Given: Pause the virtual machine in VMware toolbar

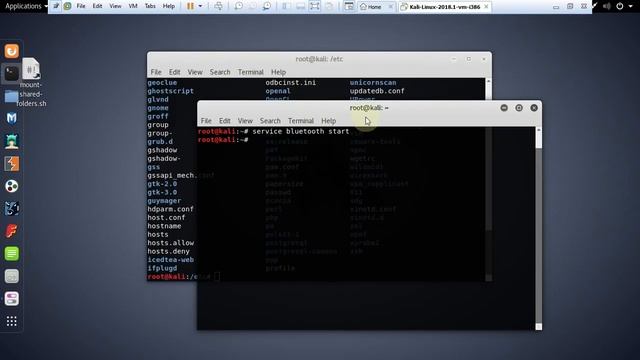Looking at the screenshot, I should point(190,6).
